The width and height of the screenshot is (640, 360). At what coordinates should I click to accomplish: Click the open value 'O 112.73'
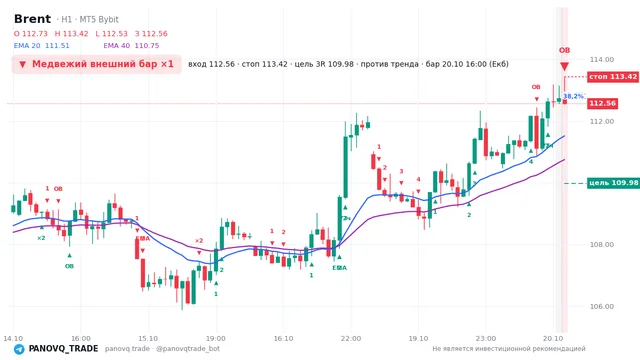[31, 33]
